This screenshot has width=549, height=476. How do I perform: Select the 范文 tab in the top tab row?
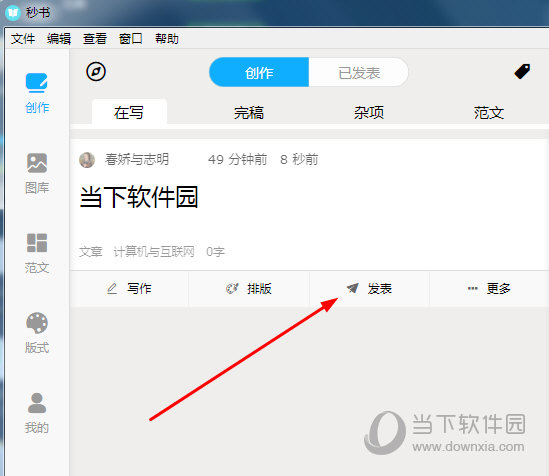click(x=489, y=113)
